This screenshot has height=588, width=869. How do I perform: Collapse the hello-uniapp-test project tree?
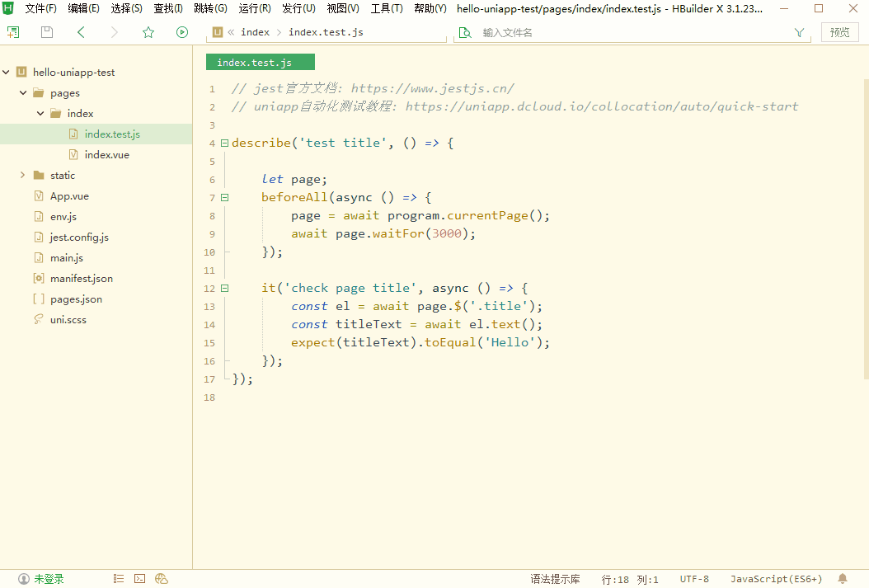[6, 72]
